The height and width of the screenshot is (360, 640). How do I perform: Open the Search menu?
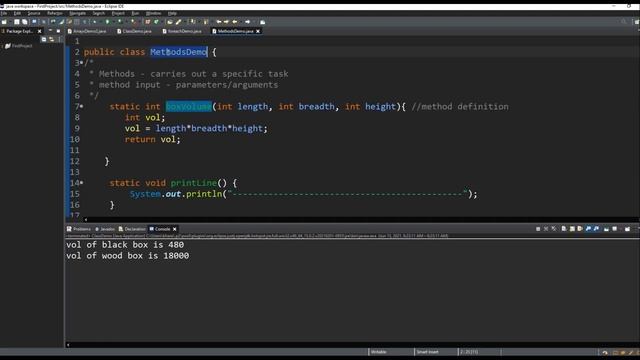tap(98, 13)
